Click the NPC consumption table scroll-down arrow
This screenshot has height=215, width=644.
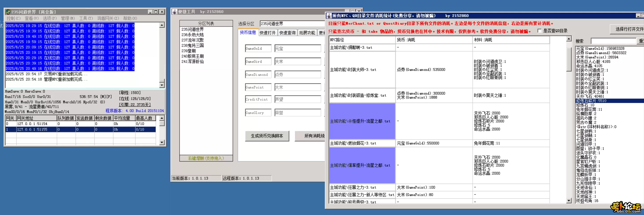click(569, 201)
